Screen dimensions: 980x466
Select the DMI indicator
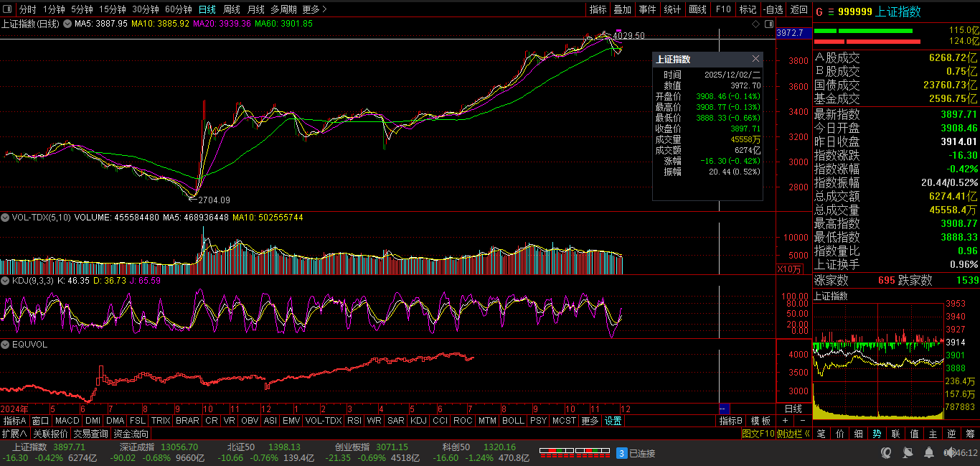[x=93, y=421]
